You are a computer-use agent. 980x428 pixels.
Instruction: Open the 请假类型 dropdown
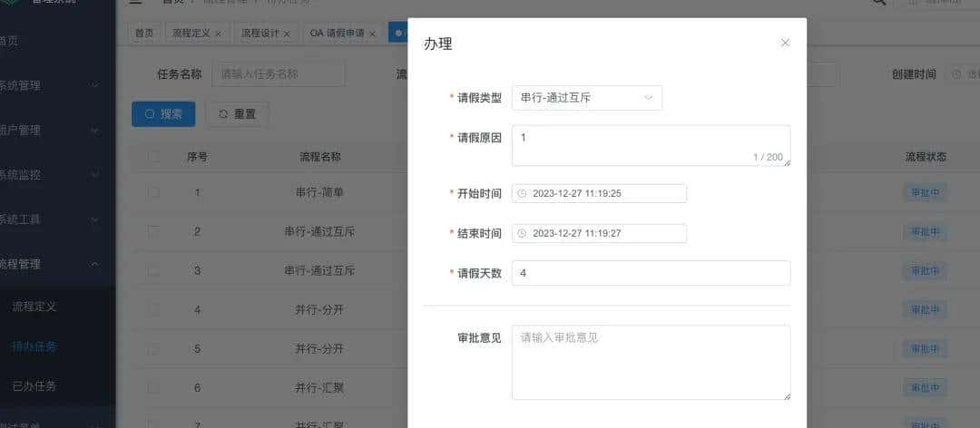coord(587,98)
